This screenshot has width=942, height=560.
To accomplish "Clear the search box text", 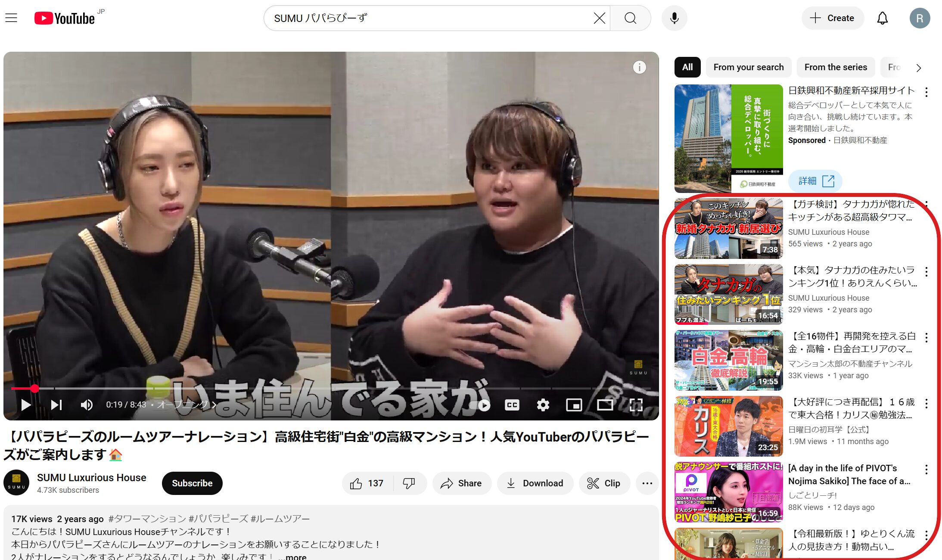I will click(599, 18).
